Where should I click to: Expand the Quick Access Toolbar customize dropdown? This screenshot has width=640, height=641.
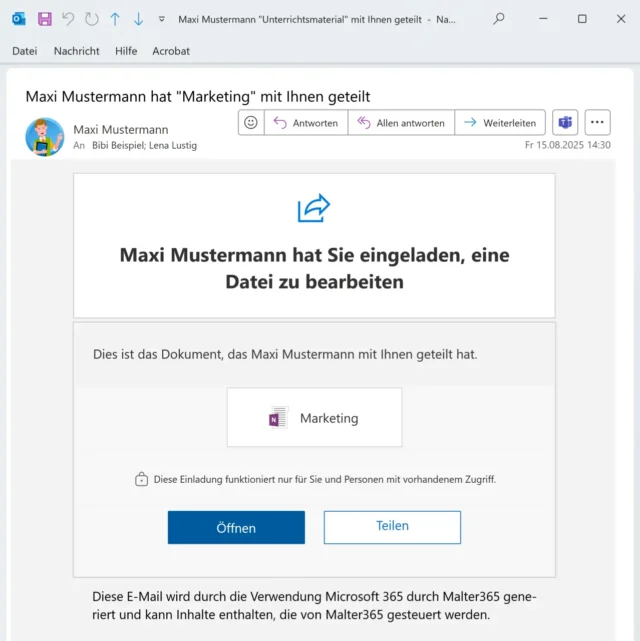(162, 19)
